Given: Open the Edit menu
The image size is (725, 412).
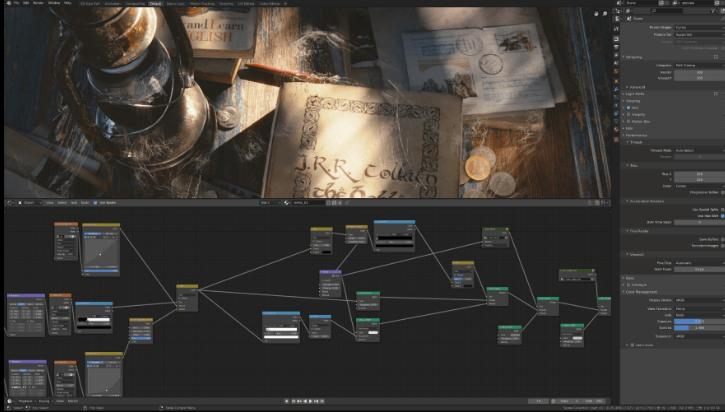Looking at the screenshot, I should click(26, 3).
